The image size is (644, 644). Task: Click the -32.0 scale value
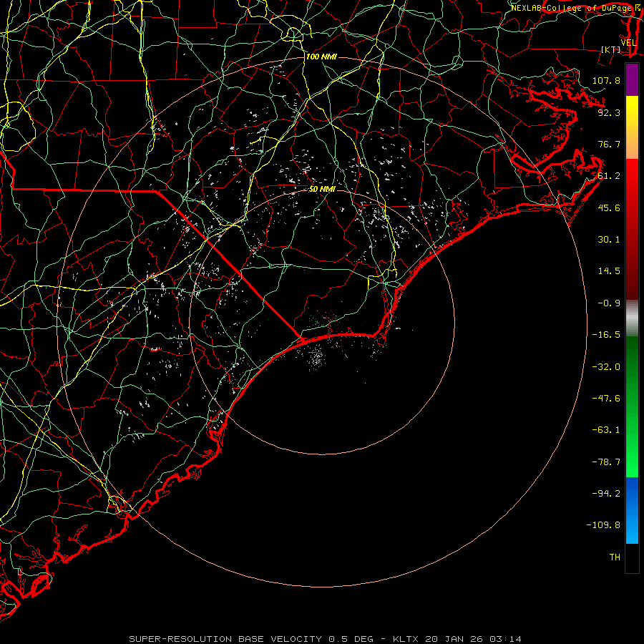pyautogui.click(x=606, y=367)
